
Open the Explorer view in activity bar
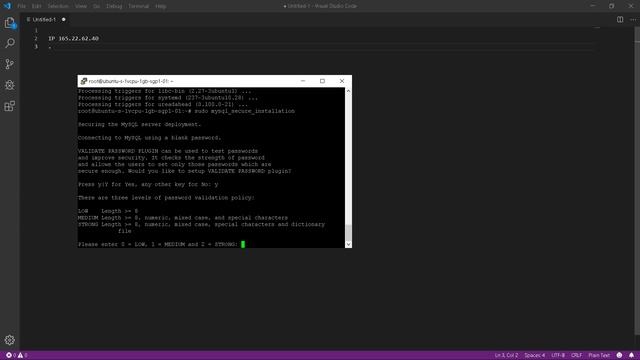coord(10,22)
